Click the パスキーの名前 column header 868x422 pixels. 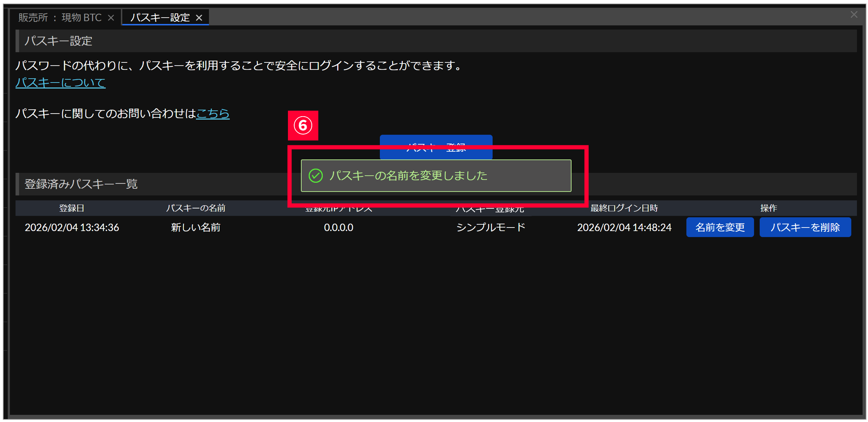click(x=196, y=208)
